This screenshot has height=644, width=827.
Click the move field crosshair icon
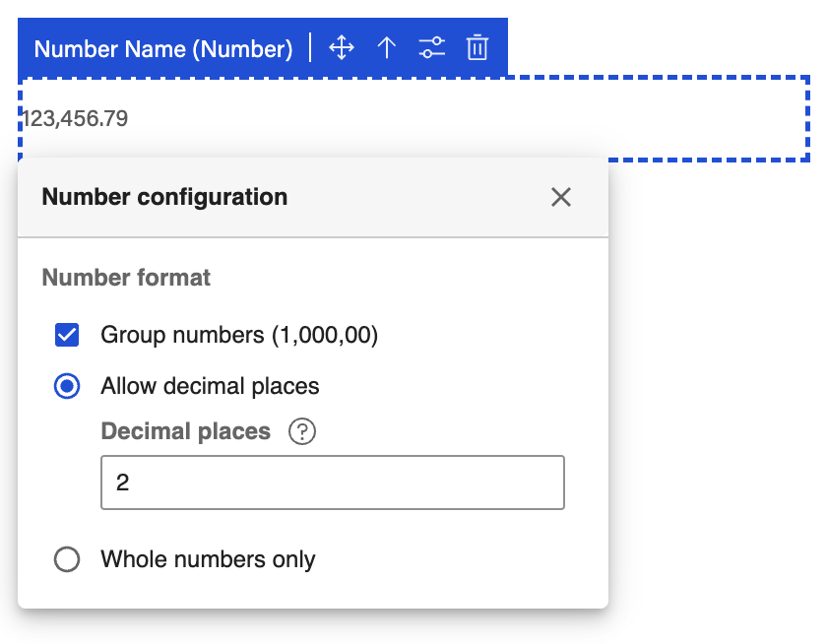click(x=342, y=47)
